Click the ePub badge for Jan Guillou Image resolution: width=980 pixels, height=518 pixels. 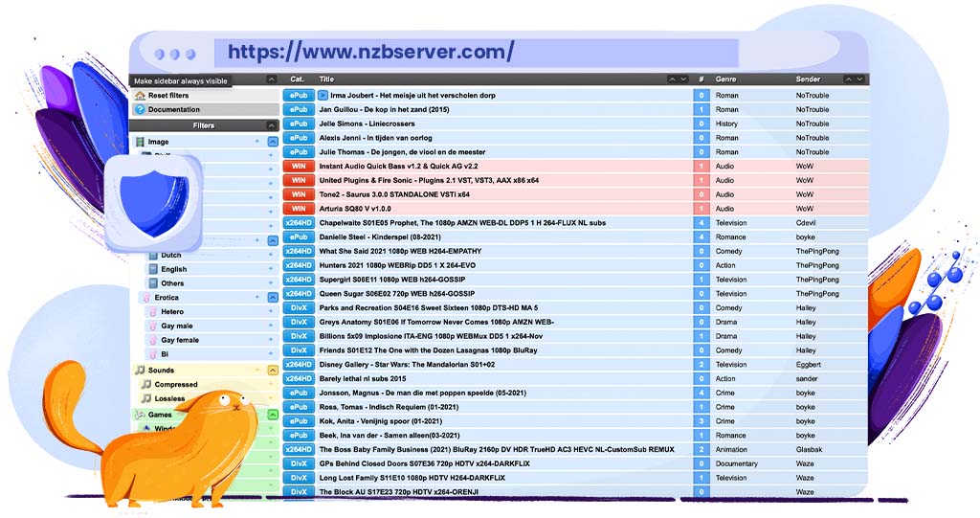[299, 109]
